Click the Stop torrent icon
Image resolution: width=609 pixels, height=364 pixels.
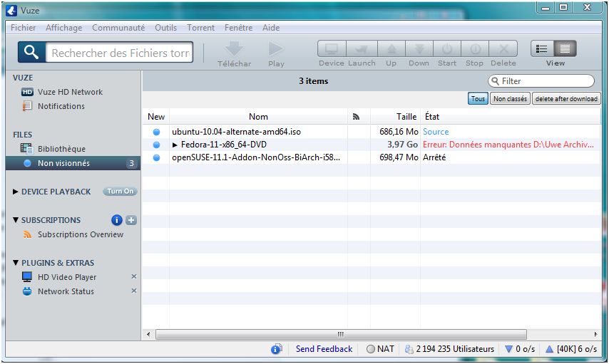pos(474,49)
